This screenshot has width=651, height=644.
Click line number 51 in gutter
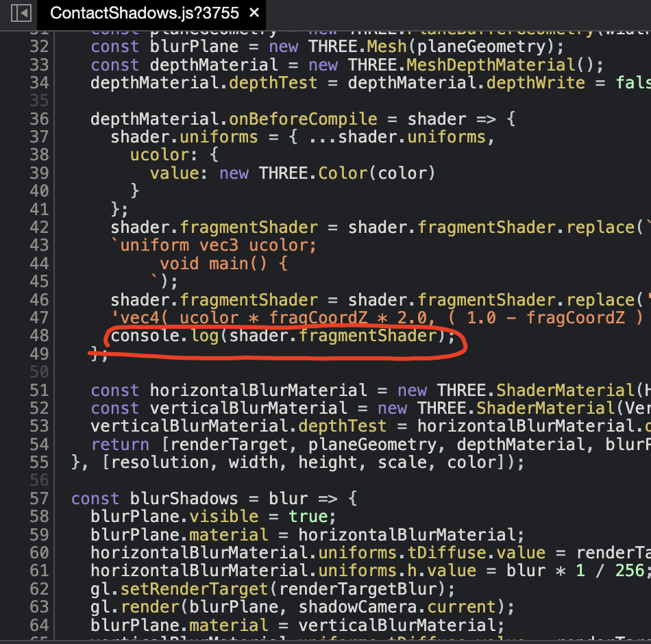click(40, 391)
